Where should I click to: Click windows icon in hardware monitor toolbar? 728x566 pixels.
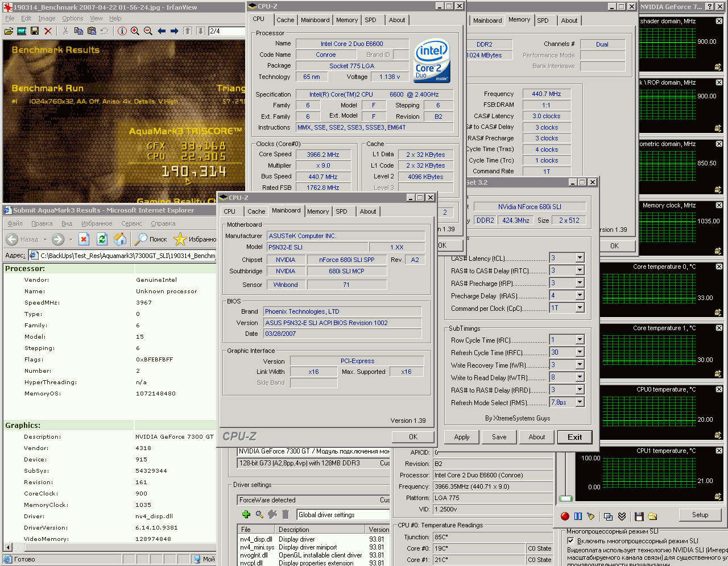[x=608, y=516]
